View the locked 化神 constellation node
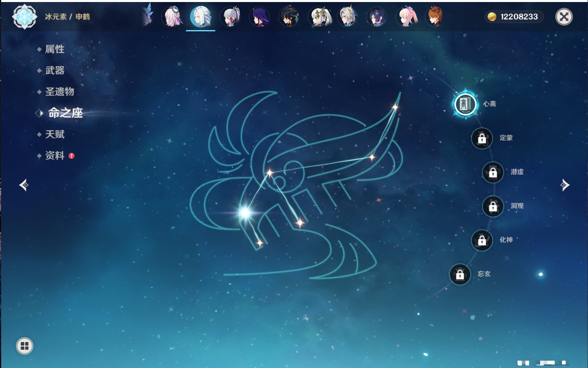588x368 pixels. (482, 240)
